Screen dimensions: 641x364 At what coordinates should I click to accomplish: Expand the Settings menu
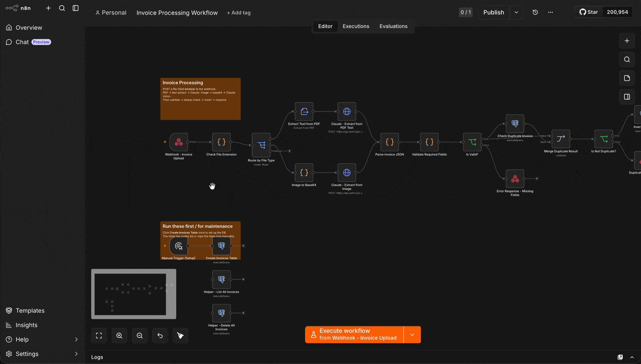tap(42, 354)
